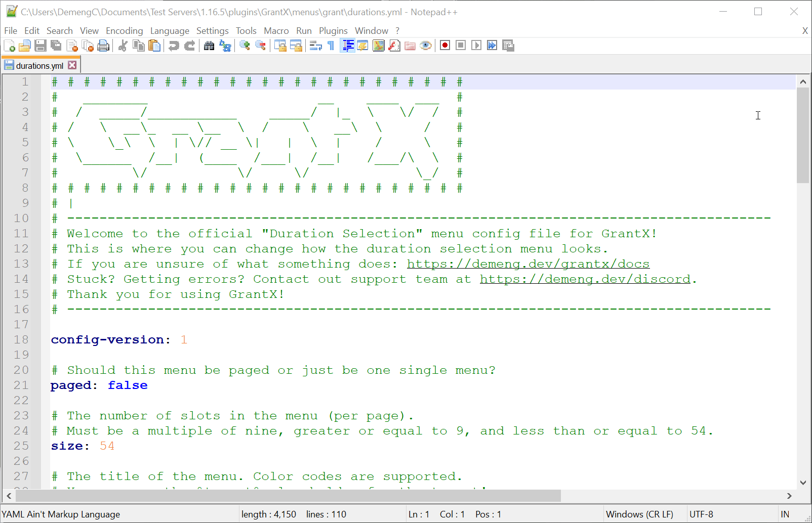Click the New file icon
Image resolution: width=812 pixels, height=523 pixels.
(x=9, y=46)
